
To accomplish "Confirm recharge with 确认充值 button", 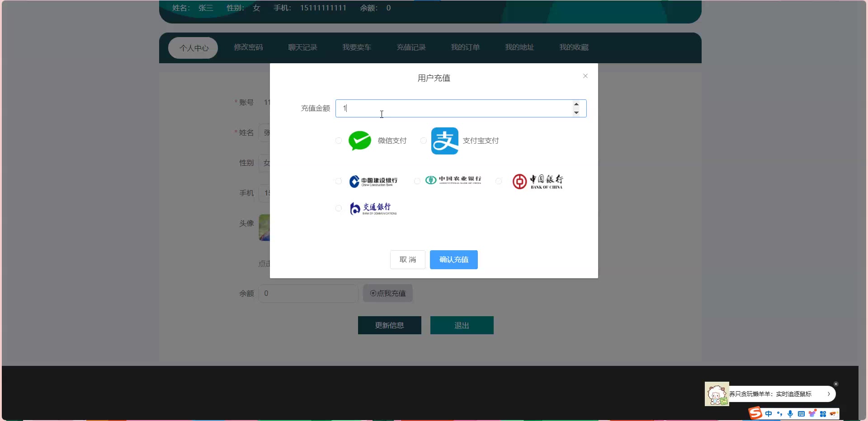I will point(454,260).
